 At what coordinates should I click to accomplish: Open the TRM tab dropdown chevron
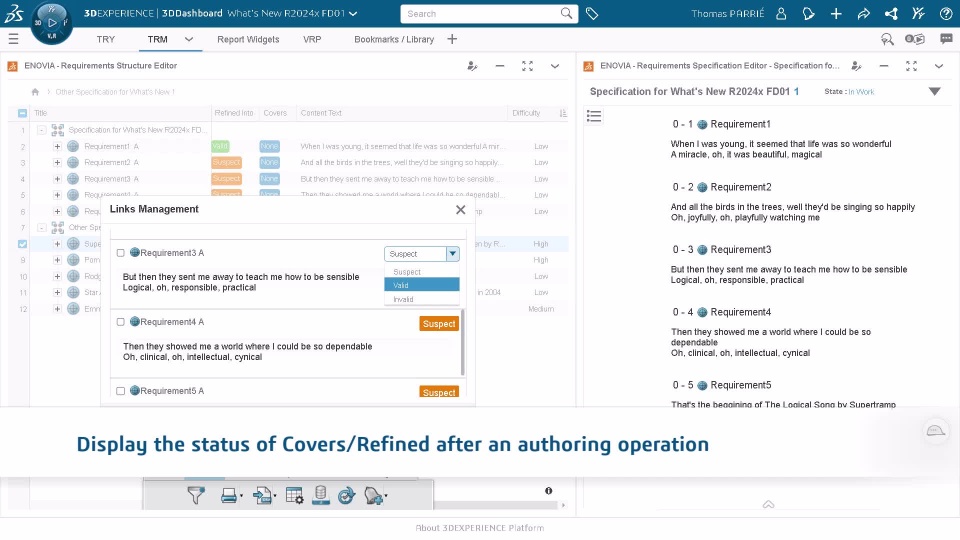click(x=189, y=39)
